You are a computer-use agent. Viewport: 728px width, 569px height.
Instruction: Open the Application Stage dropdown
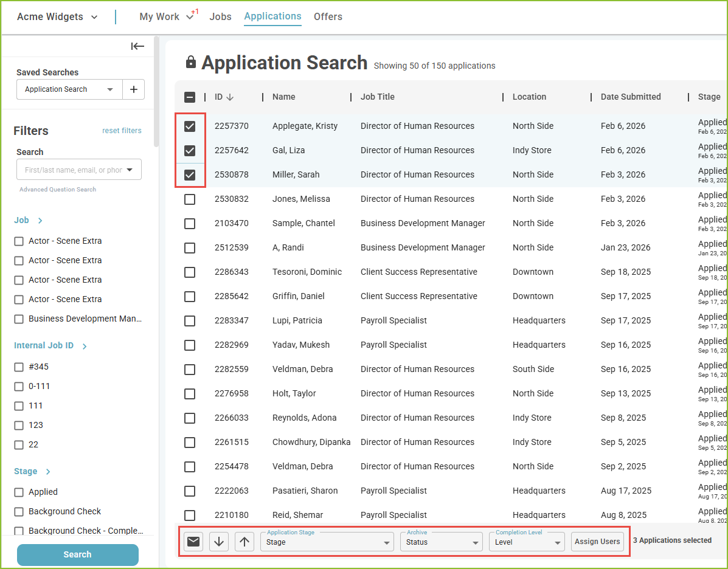327,542
